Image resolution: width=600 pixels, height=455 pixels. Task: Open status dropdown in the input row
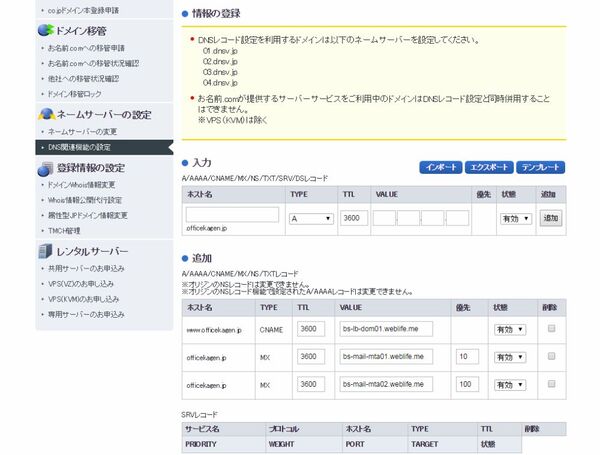point(516,219)
